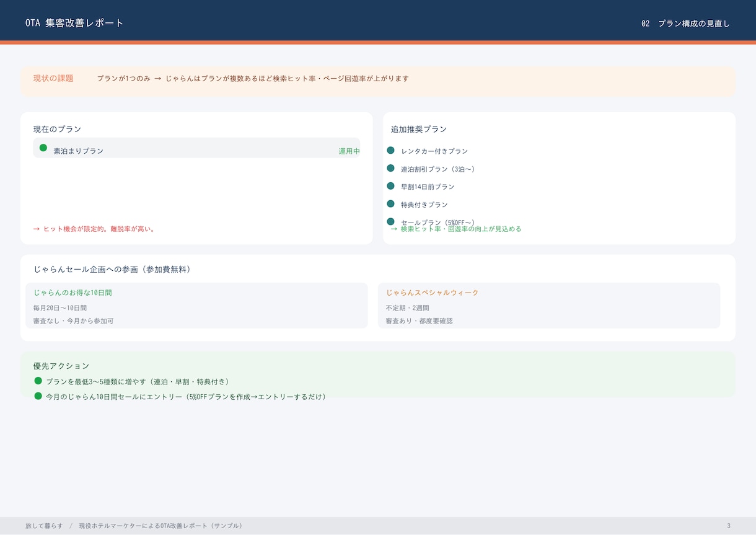Select the action "今月のじゃらん10日間セールにエントリー"
Viewport: 756px width, 535px height.
coord(186,397)
